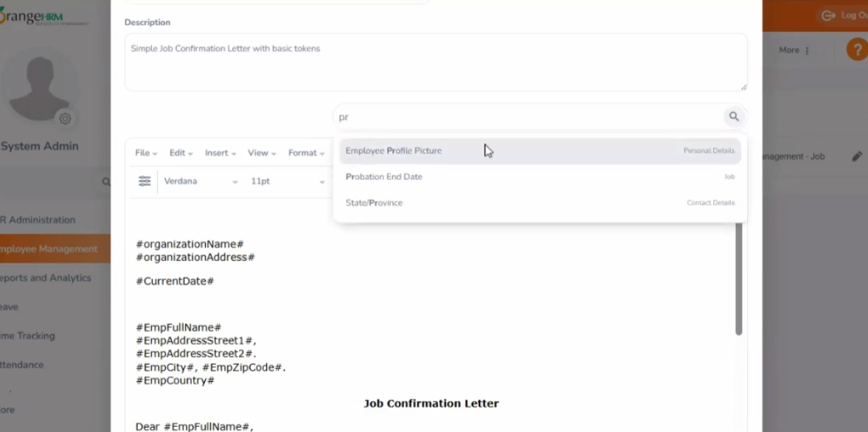Open the Insert menu in editor
This screenshot has height=432, width=868.
coord(220,153)
